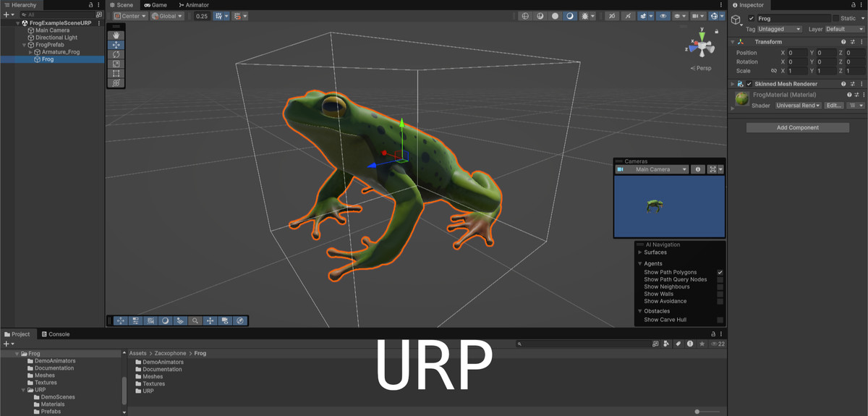Open the Tag Untagged dropdown
The height and width of the screenshot is (416, 868).
click(x=779, y=29)
